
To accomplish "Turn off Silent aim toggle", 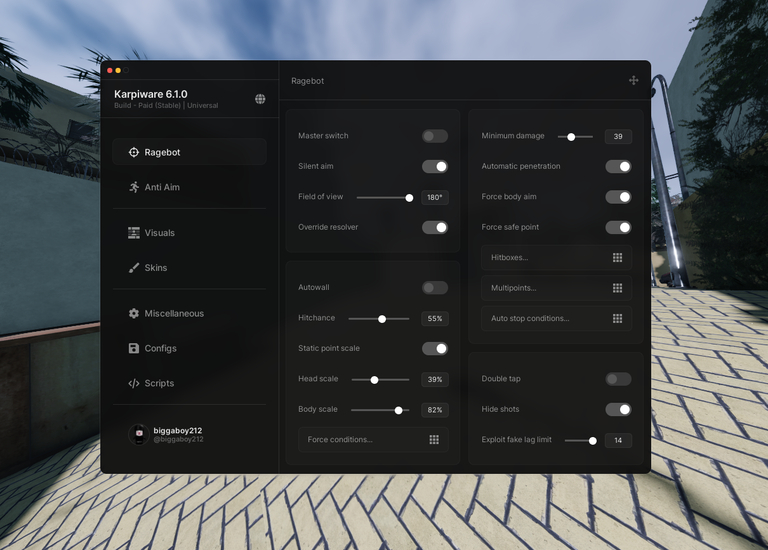I will point(435,167).
